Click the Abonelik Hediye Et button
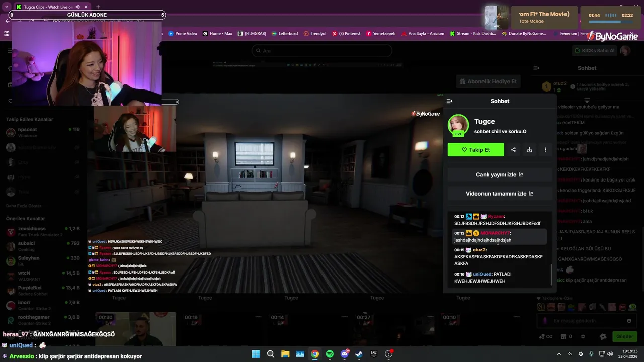This screenshot has width=644, height=362. (488, 81)
